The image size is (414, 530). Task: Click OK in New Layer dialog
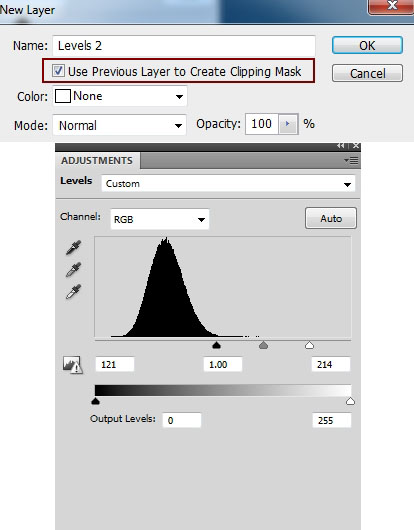coord(367,46)
